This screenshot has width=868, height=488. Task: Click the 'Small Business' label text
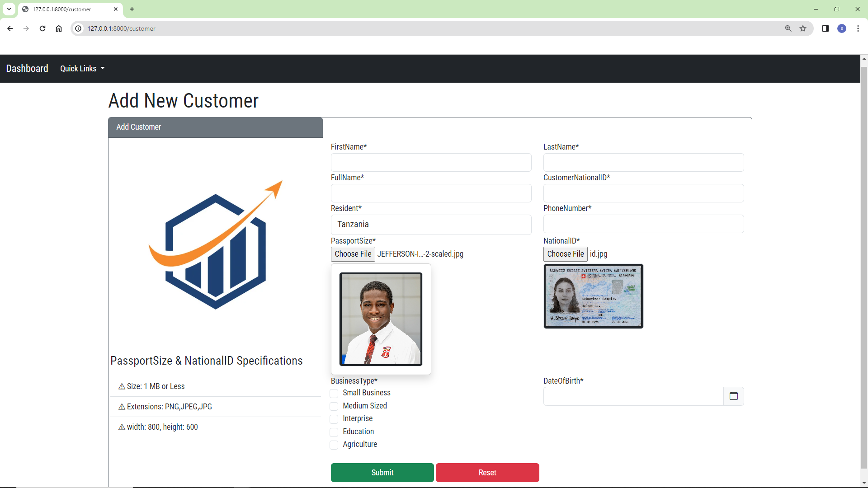coord(367,393)
